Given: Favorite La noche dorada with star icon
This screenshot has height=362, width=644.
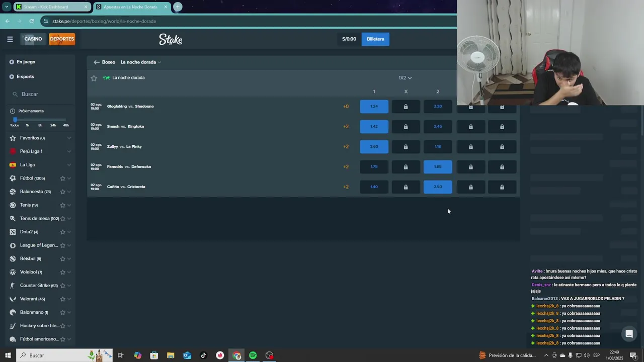Looking at the screenshot, I should 94,78.
